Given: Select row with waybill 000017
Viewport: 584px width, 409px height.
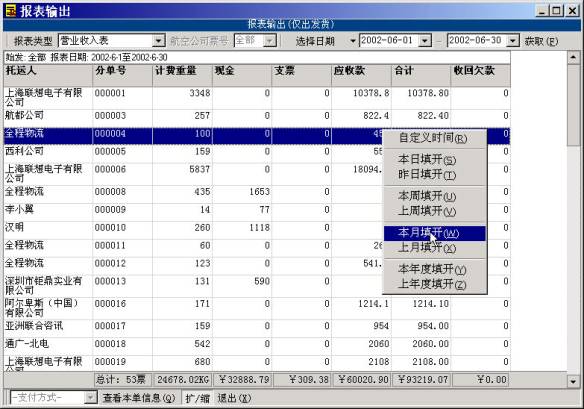Looking at the screenshot, I should [x=257, y=326].
